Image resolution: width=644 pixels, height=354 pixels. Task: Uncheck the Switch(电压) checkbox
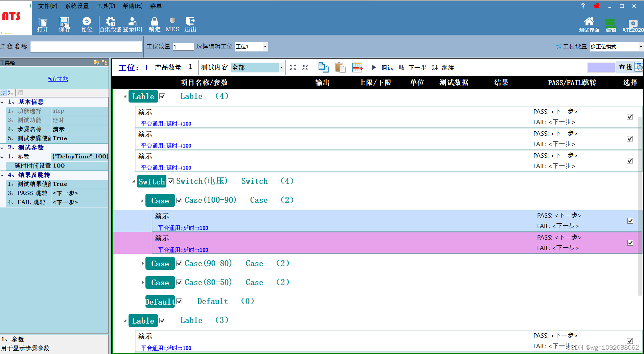pyautogui.click(x=171, y=181)
